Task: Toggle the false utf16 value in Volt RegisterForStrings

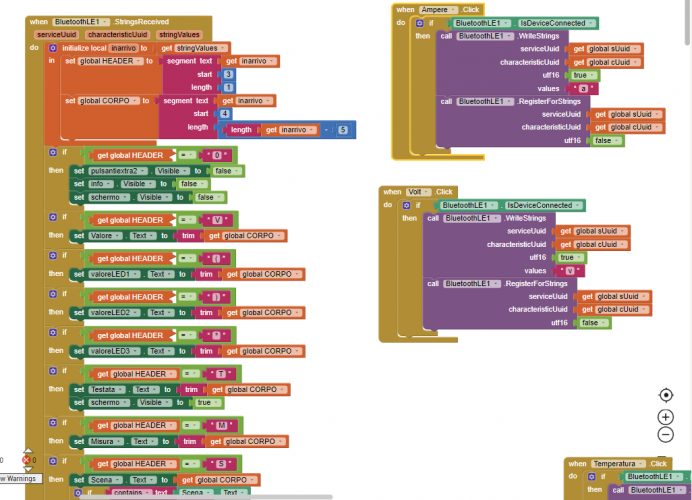Action: (x=590, y=323)
